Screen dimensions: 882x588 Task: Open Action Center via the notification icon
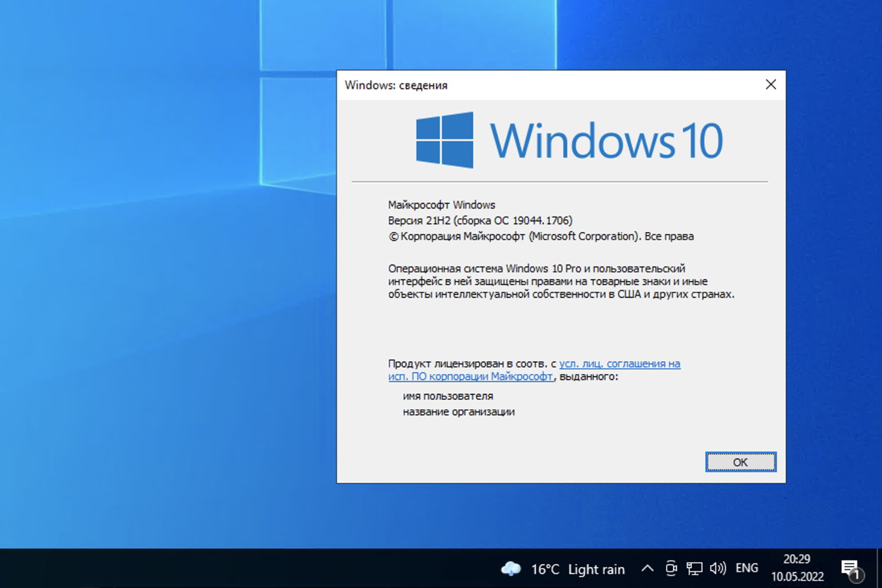click(x=851, y=569)
